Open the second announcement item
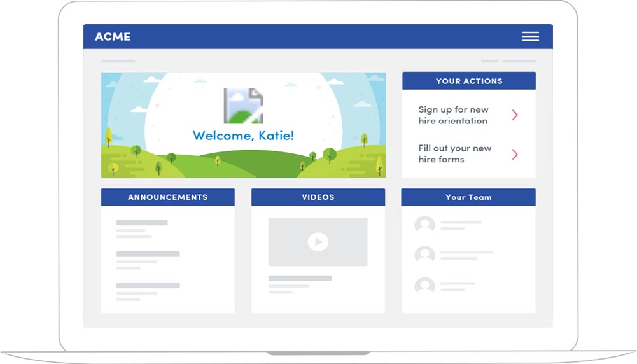Image resolution: width=637 pixels, height=364 pixels. point(148,260)
